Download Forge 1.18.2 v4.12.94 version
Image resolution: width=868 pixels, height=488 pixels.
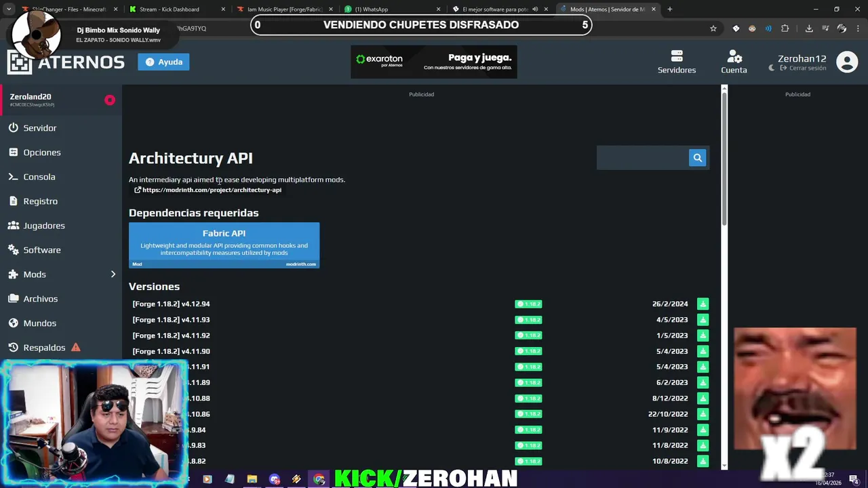pos(703,304)
